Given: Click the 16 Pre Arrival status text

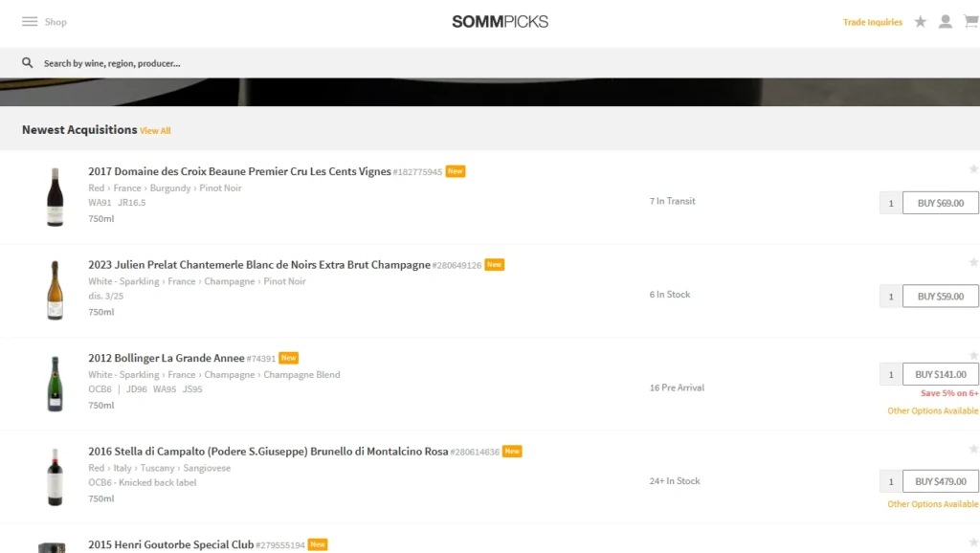Looking at the screenshot, I should [x=677, y=387].
